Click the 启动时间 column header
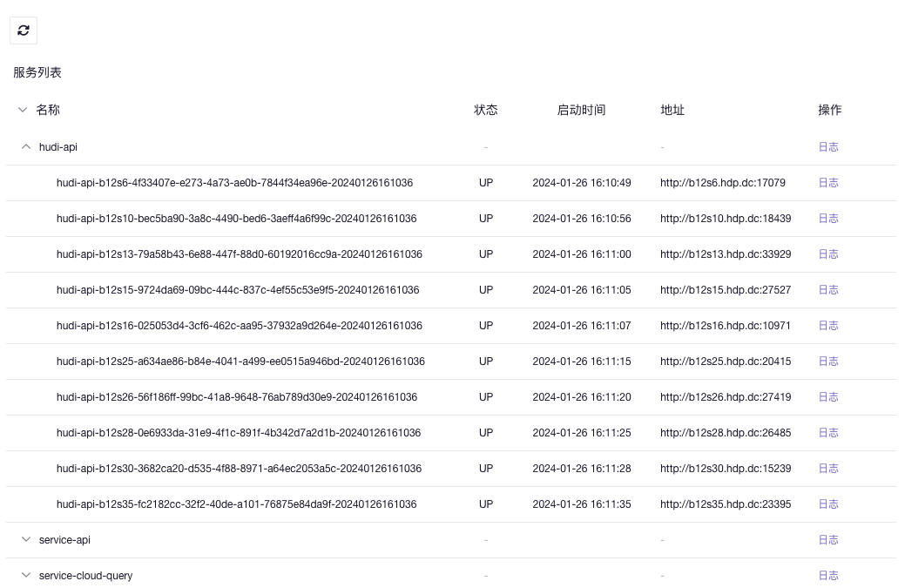Viewport: 905px width, 588px height. pyautogui.click(x=581, y=110)
